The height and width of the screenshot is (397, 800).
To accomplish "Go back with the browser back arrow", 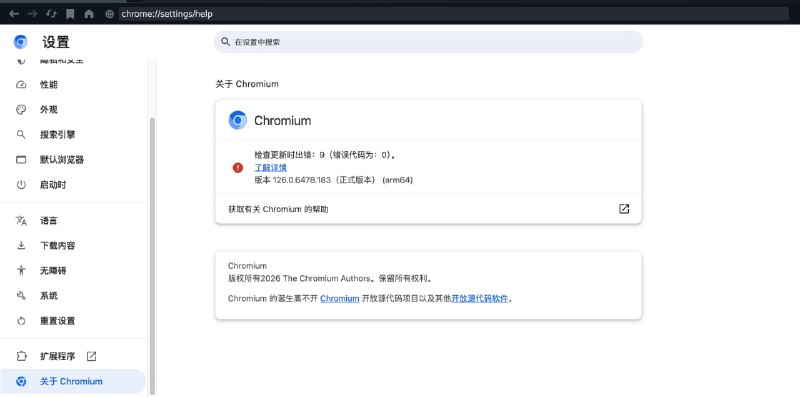I will coord(14,14).
